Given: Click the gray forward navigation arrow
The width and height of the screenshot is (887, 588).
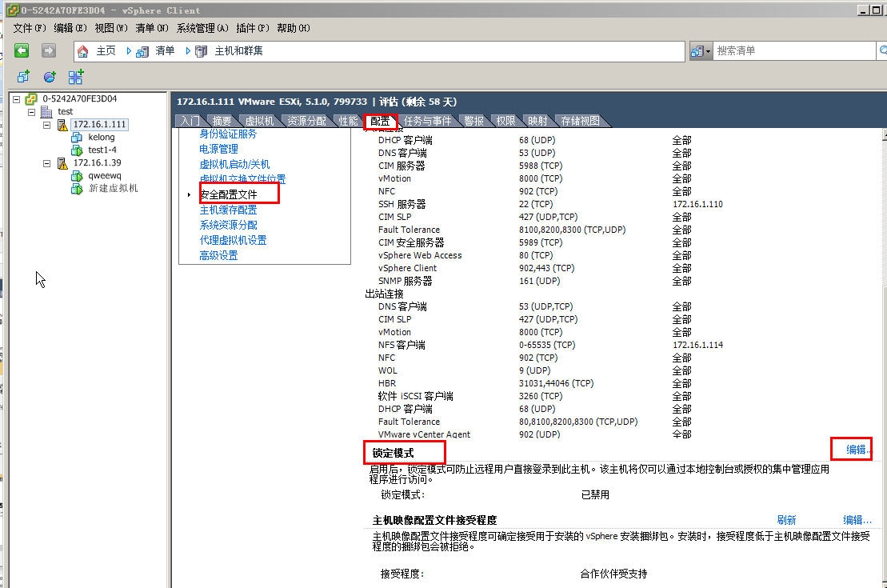Looking at the screenshot, I should pos(49,51).
